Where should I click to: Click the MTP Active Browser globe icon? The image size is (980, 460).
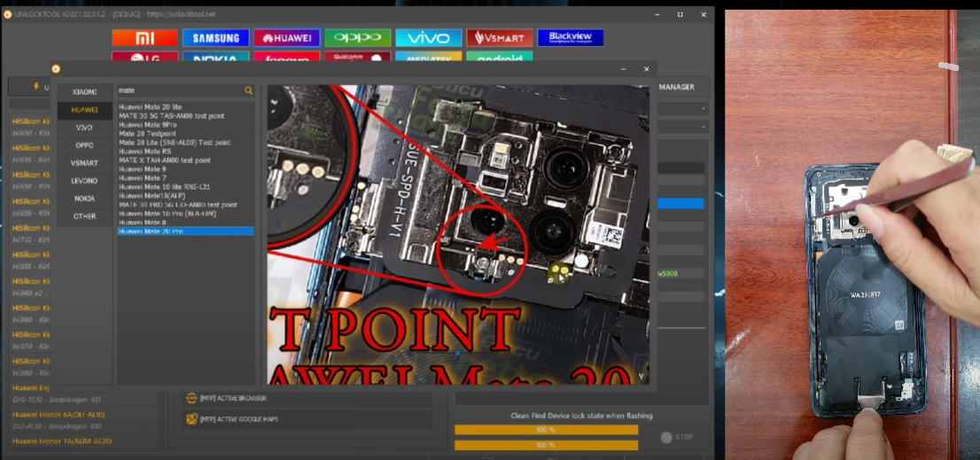[x=191, y=398]
